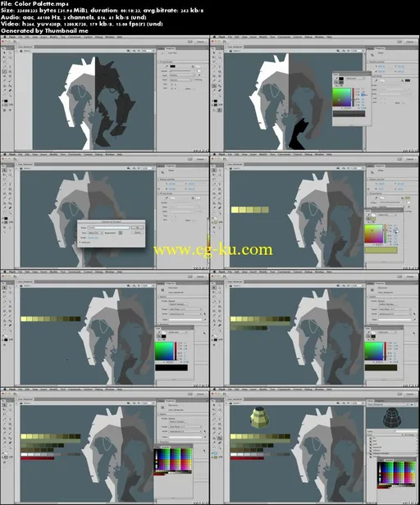
Task: Click the Library search field in the bottom-right frame
Action: (x=406, y=431)
